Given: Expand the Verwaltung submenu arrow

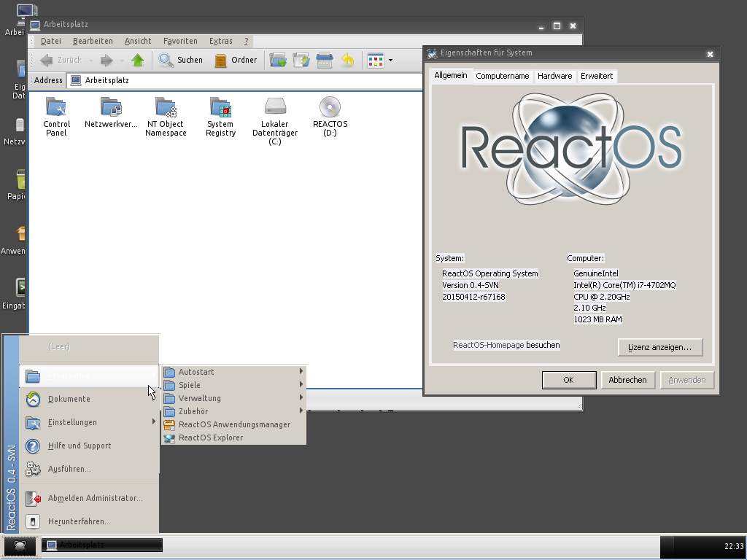Looking at the screenshot, I should pyautogui.click(x=301, y=397).
